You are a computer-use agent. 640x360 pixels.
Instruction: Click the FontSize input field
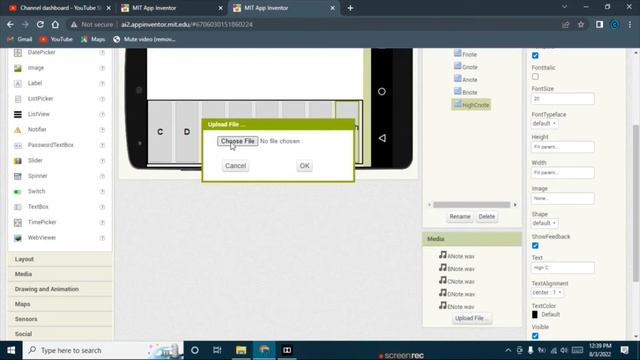(562, 99)
